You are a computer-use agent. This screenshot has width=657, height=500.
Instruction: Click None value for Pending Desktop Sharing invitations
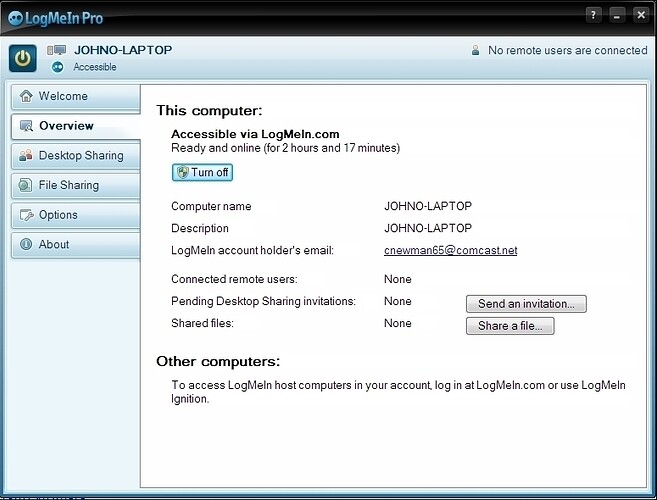(x=398, y=301)
